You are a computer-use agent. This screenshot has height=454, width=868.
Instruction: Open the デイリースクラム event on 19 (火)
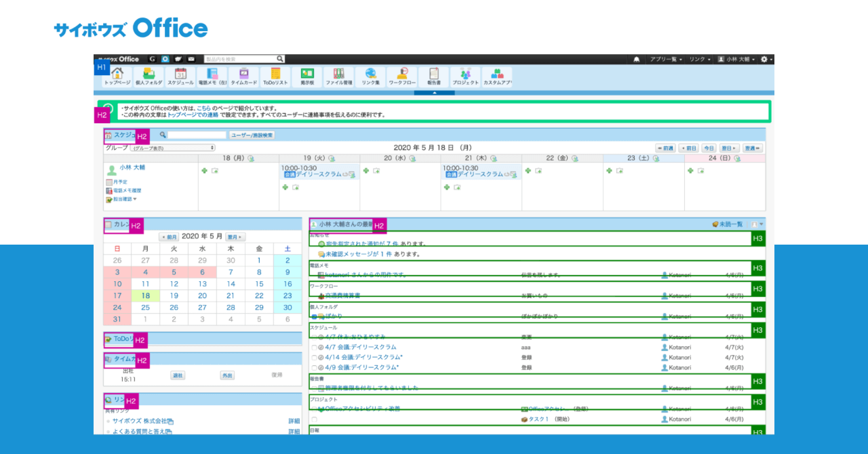pyautogui.click(x=319, y=174)
